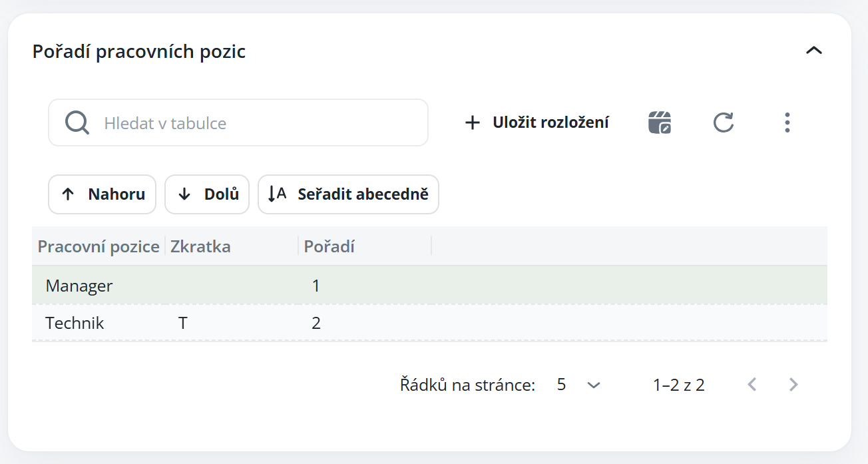Click Uložit rozložení button
868x464 pixels.
537,122
